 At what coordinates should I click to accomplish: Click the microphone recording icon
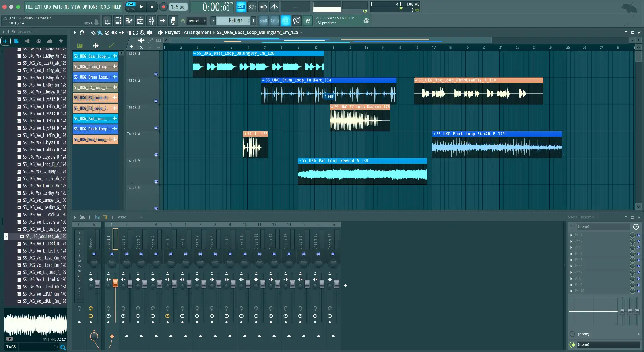pyautogui.click(x=173, y=21)
